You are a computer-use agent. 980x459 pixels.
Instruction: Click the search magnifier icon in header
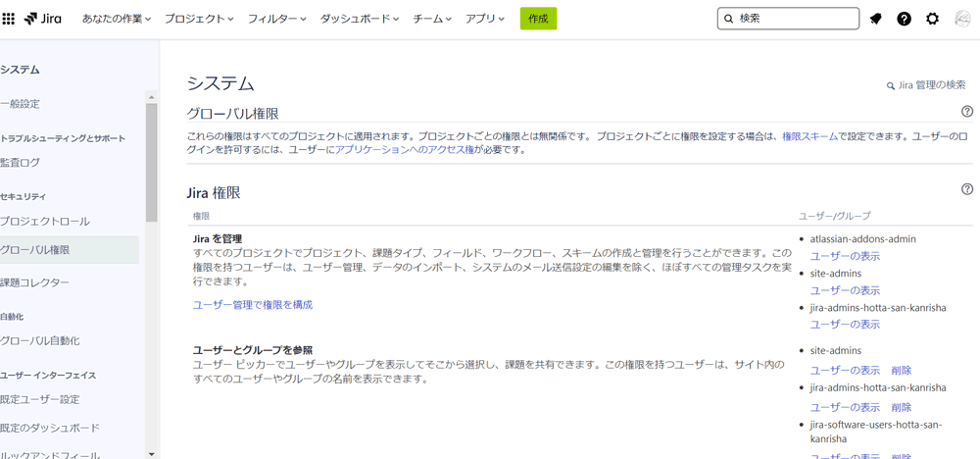point(728,19)
